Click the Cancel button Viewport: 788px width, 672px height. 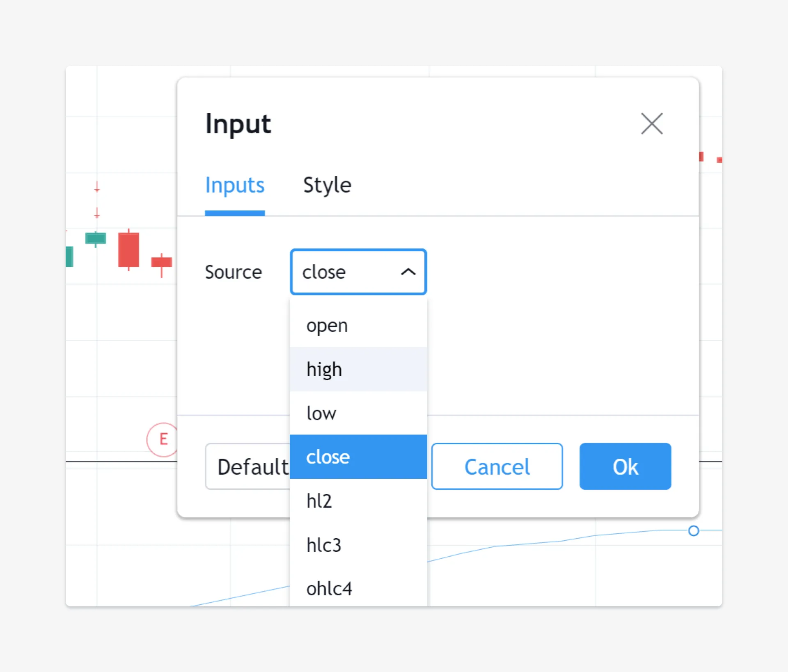pyautogui.click(x=497, y=466)
